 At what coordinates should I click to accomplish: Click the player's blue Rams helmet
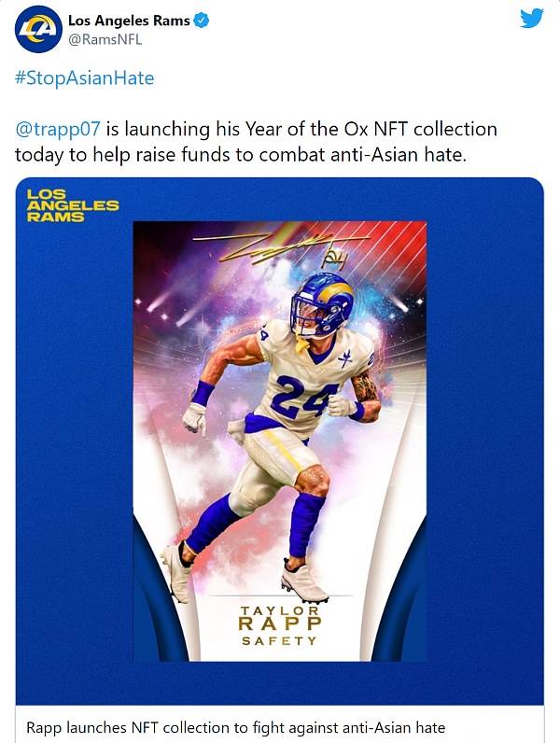pyautogui.click(x=323, y=302)
